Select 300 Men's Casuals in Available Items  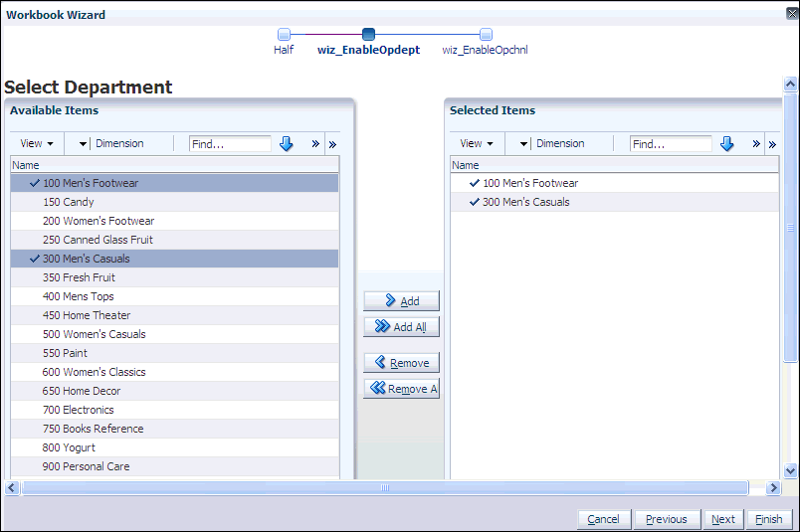[174, 259]
